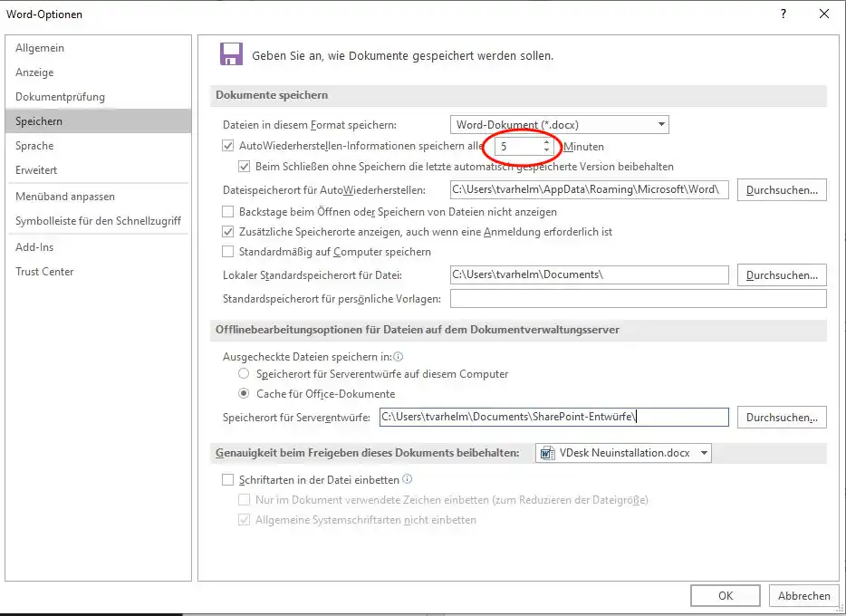Screen dimensions: 846x616
Task: Click info icon next to Ausgecheckte Dateien
Action: point(398,357)
